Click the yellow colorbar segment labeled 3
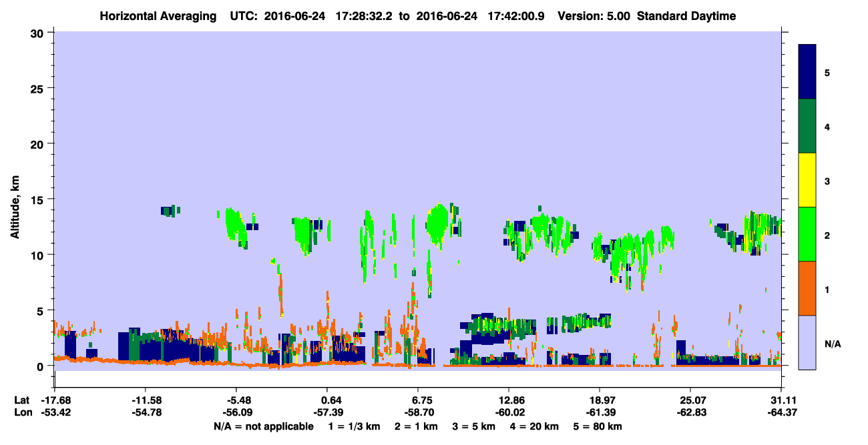 pyautogui.click(x=807, y=180)
